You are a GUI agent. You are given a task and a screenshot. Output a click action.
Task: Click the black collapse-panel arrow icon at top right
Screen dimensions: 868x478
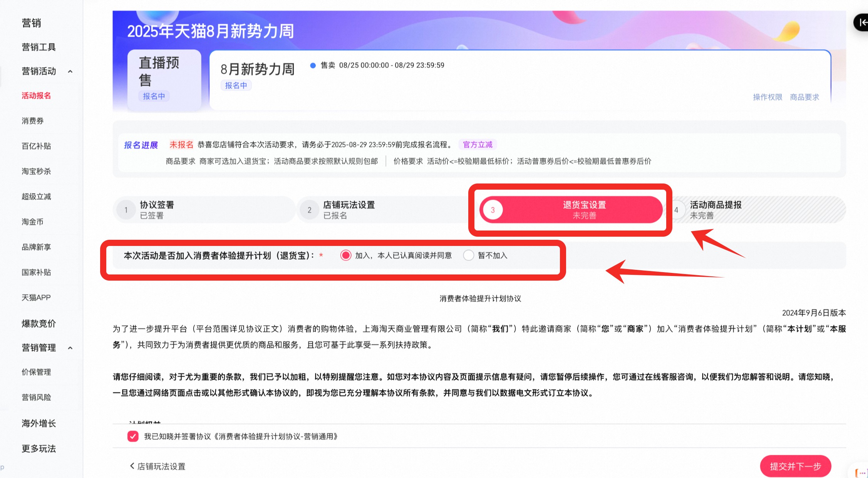(x=862, y=23)
